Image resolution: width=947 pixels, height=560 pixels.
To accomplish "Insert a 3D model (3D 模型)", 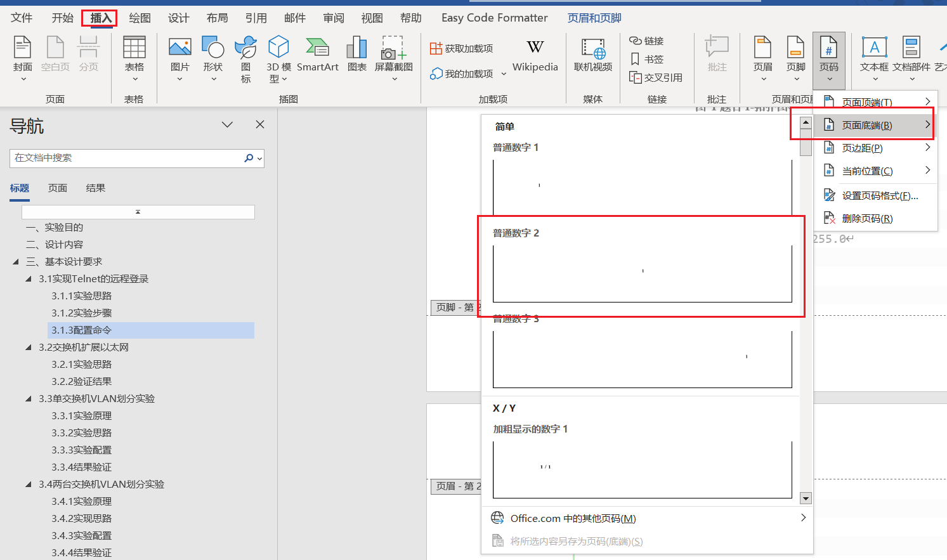I will (x=278, y=59).
